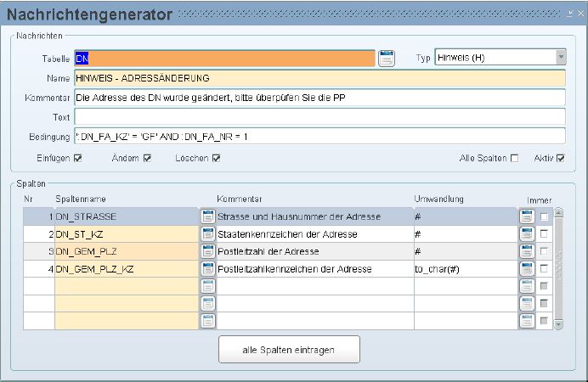Viewport: 588px width, 382px height.
Task: Click Umwandlung list icon in DN_ST_KZ row
Action: (527, 233)
